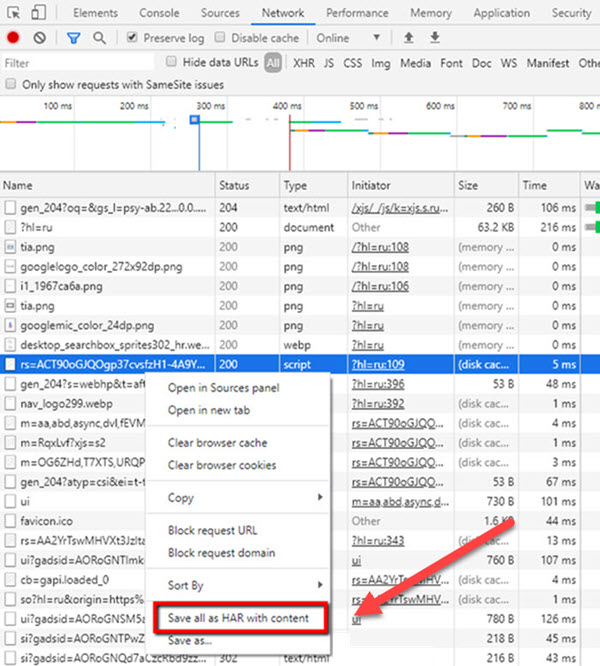Screen dimensions: 600x666
Task: Click the file icon of googlemic_color_24dp.png
Action: (10, 325)
